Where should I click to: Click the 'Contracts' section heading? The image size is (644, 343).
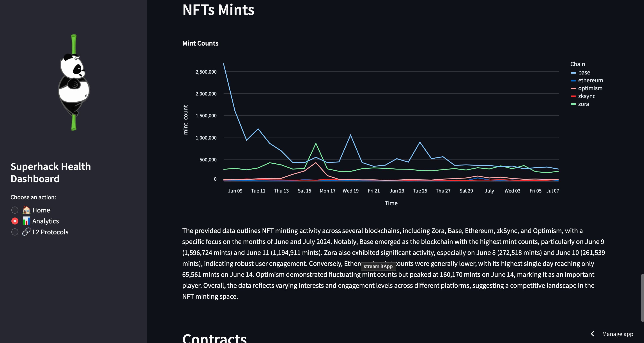pyautogui.click(x=214, y=338)
